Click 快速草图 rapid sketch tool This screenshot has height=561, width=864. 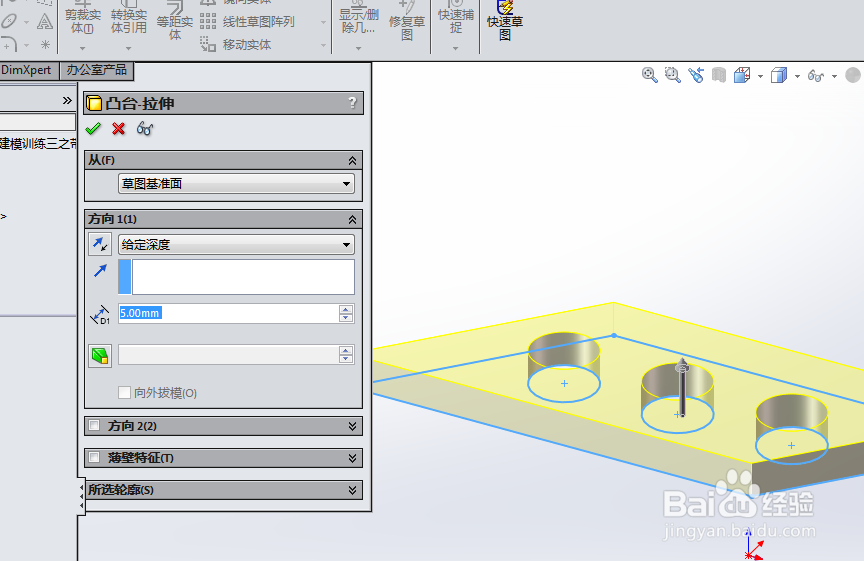(x=505, y=21)
